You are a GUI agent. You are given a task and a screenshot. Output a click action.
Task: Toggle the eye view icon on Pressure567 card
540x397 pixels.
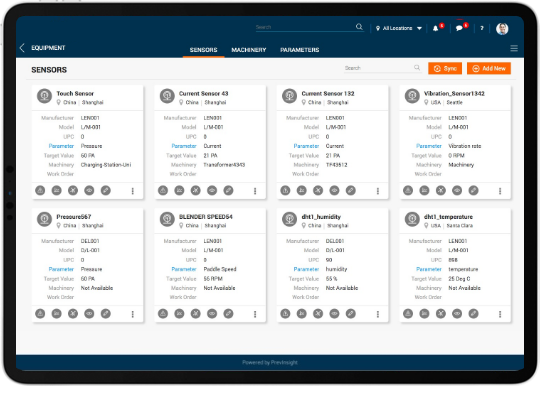pyautogui.click(x=89, y=313)
